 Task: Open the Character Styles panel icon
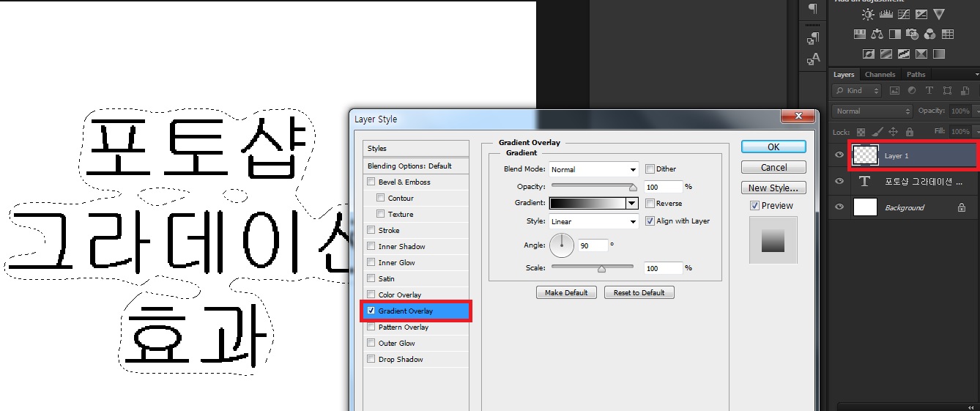(813, 59)
